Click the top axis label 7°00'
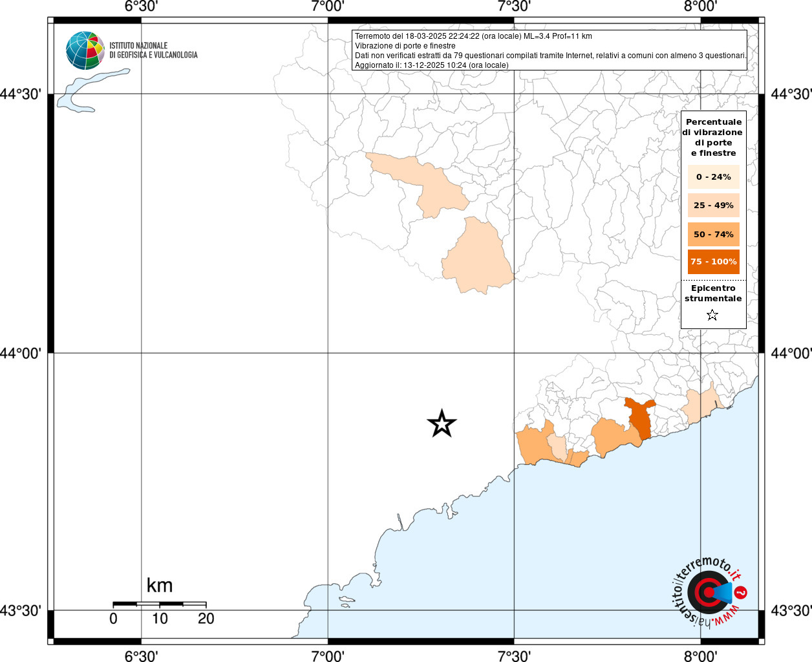812x662 pixels. click(328, 6)
